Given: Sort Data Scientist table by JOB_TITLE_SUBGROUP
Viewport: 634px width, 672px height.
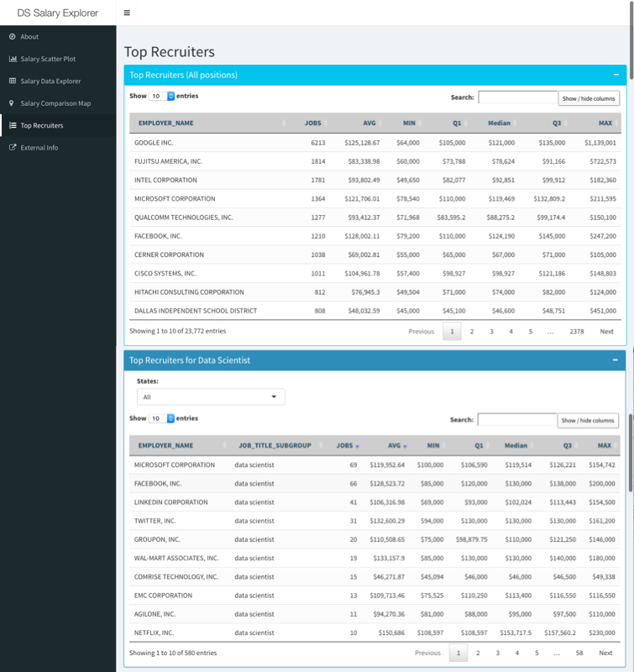Looking at the screenshot, I should tap(275, 446).
